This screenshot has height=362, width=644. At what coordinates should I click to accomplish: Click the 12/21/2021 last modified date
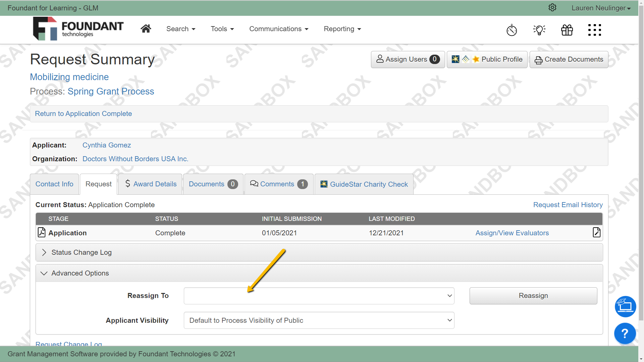click(386, 233)
